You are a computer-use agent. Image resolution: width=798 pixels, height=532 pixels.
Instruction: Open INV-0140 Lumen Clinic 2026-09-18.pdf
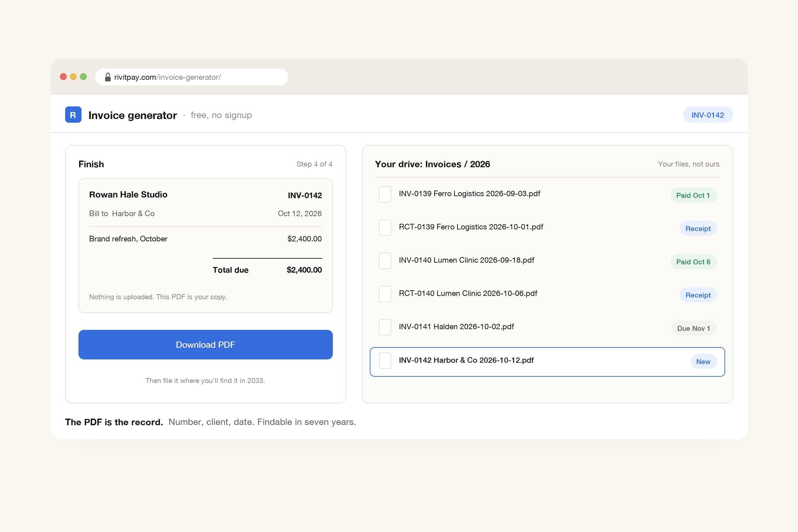466,260
